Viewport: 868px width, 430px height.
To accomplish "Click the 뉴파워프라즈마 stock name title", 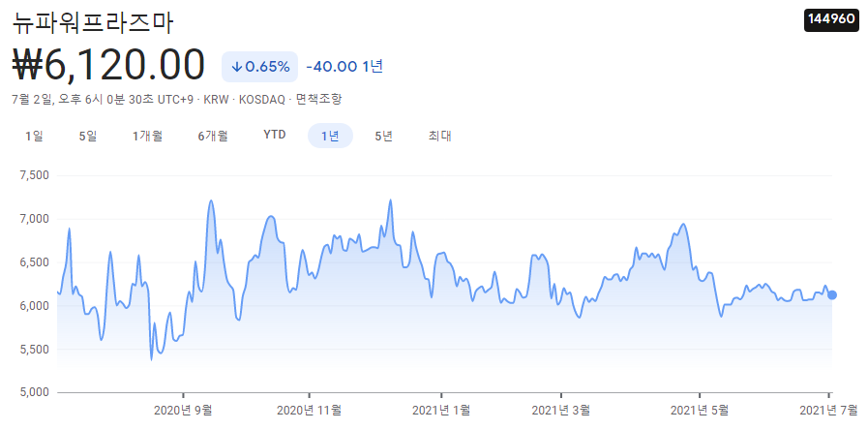I will click(x=93, y=24).
